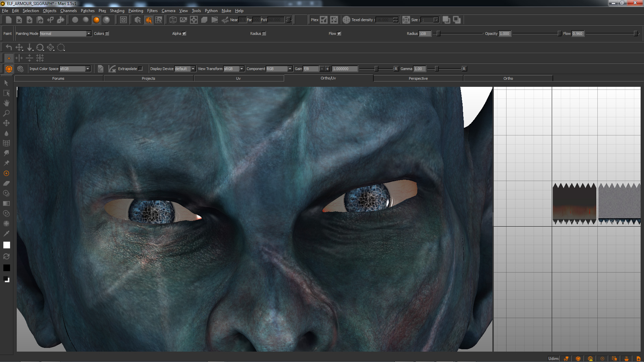The width and height of the screenshot is (644, 362).
Task: Toggle the wireframe cube display icon
Action: point(173,20)
